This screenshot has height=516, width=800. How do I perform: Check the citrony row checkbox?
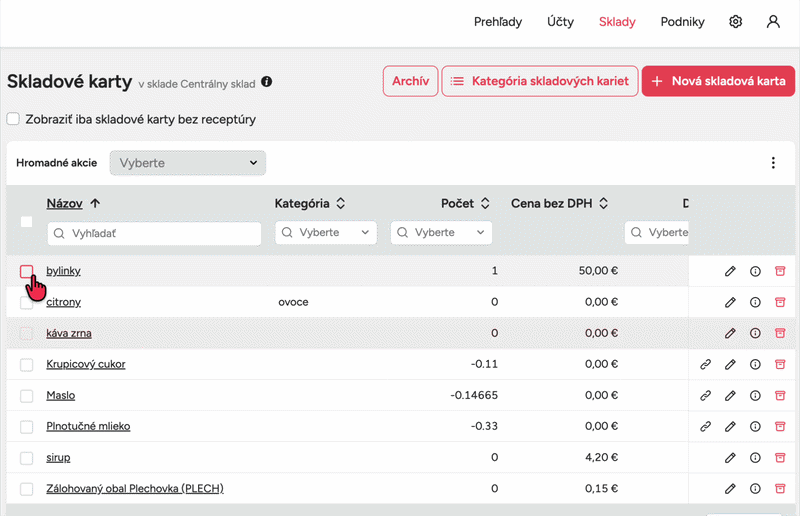tap(27, 302)
